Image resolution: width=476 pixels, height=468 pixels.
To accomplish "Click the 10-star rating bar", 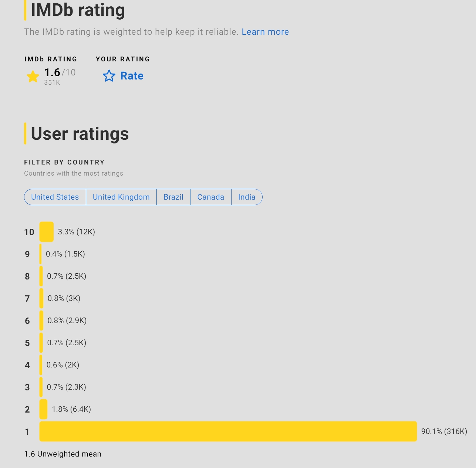I will tap(47, 232).
